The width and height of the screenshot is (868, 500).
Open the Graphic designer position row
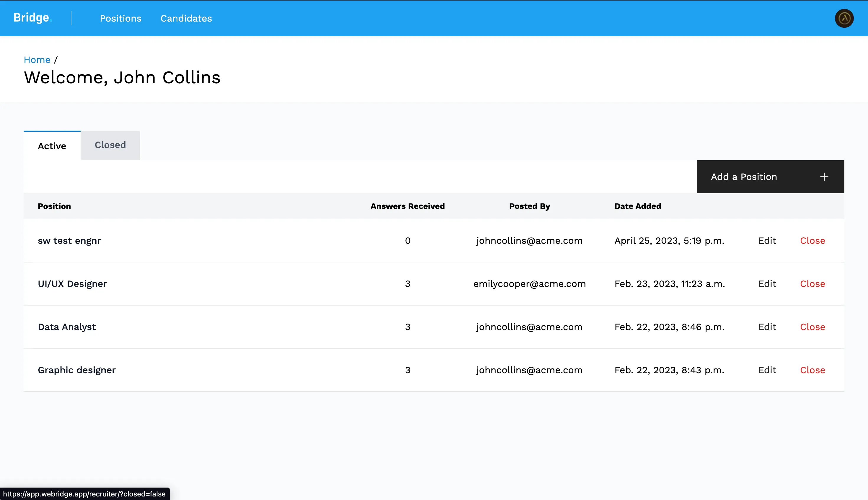pos(76,370)
